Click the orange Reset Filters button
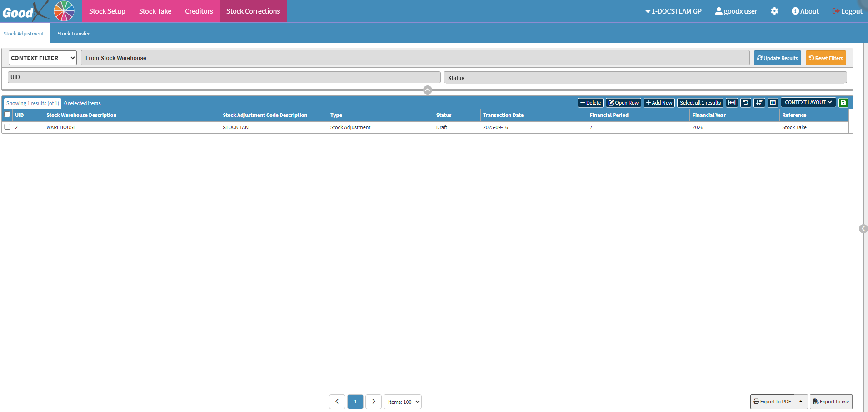Viewport: 868px width, 412px height. 826,58
